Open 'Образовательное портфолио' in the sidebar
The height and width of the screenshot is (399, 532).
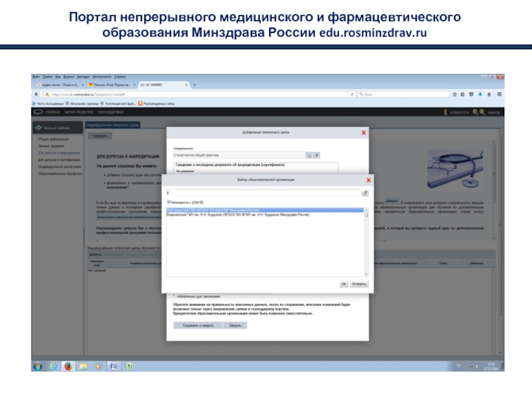click(60, 174)
